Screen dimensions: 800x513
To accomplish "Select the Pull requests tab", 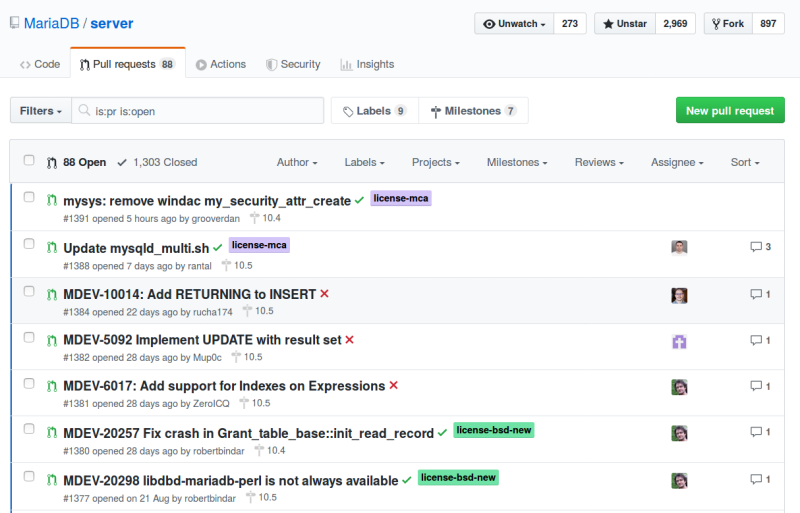I will pos(128,64).
